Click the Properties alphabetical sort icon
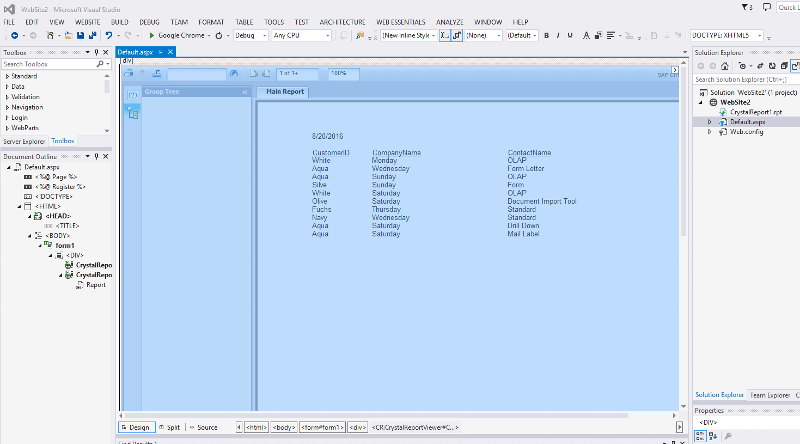 (x=713, y=436)
